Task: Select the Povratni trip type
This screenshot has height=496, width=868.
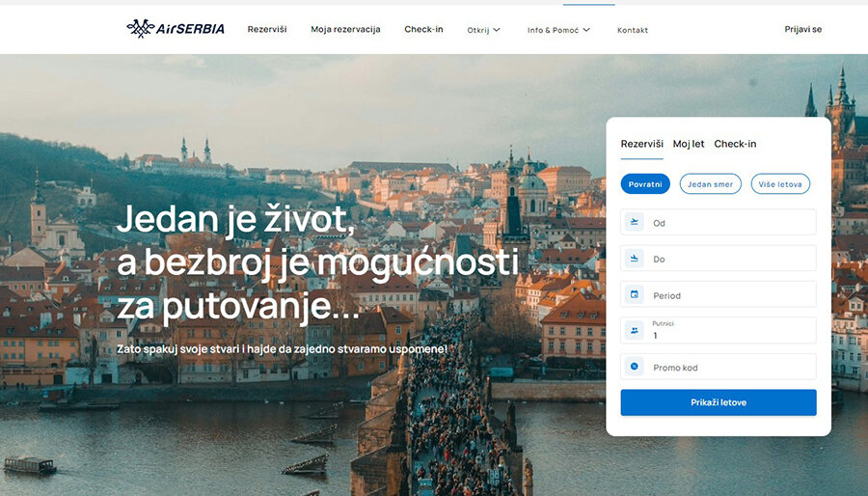Action: [x=645, y=184]
